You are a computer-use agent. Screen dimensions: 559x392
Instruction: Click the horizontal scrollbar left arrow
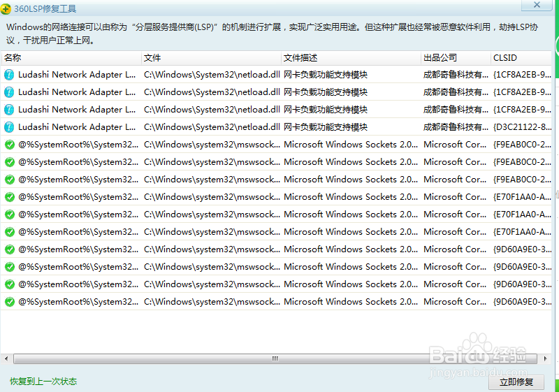(6, 358)
